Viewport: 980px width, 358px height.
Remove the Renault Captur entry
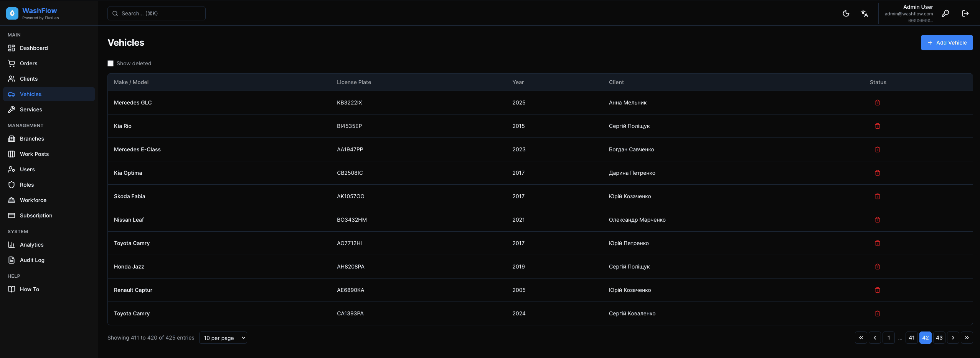pyautogui.click(x=877, y=290)
